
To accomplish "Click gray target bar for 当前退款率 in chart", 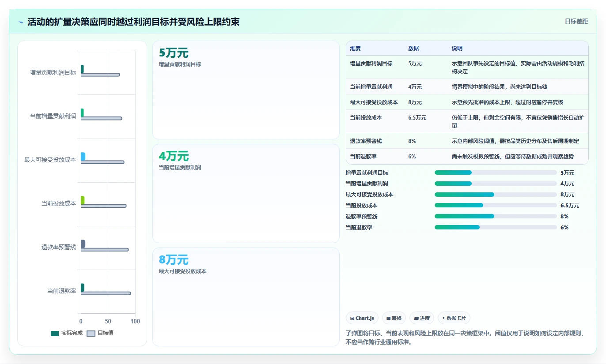I will 106,293.
